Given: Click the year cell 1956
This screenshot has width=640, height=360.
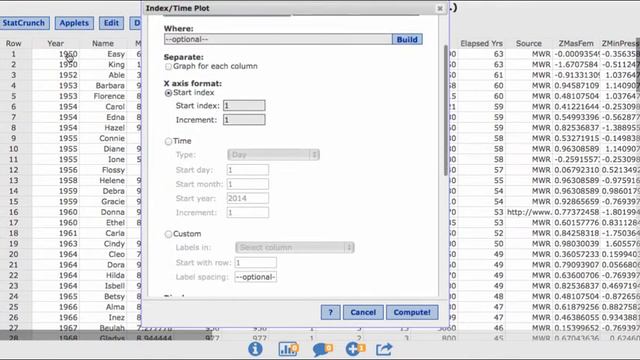Looking at the screenshot, I should [x=68, y=170].
